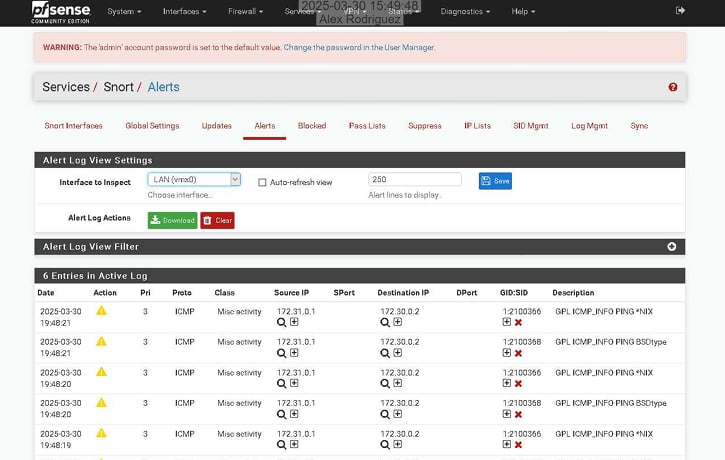The height and width of the screenshot is (460, 725).
Task: Switch to the Sync tab
Action: click(639, 126)
